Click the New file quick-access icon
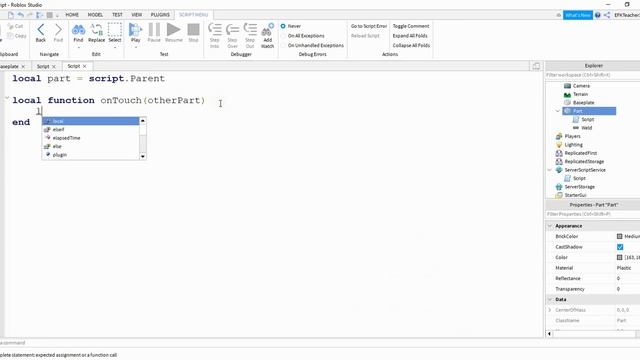640x360 pixels. (11, 15)
